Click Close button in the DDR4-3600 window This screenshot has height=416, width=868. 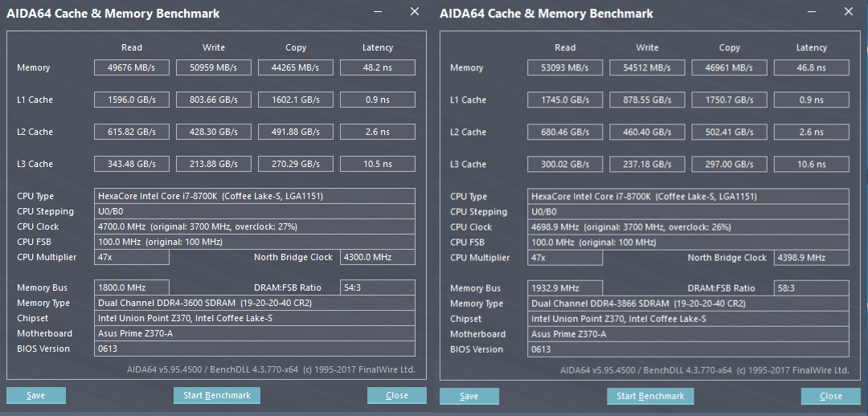coord(397,395)
